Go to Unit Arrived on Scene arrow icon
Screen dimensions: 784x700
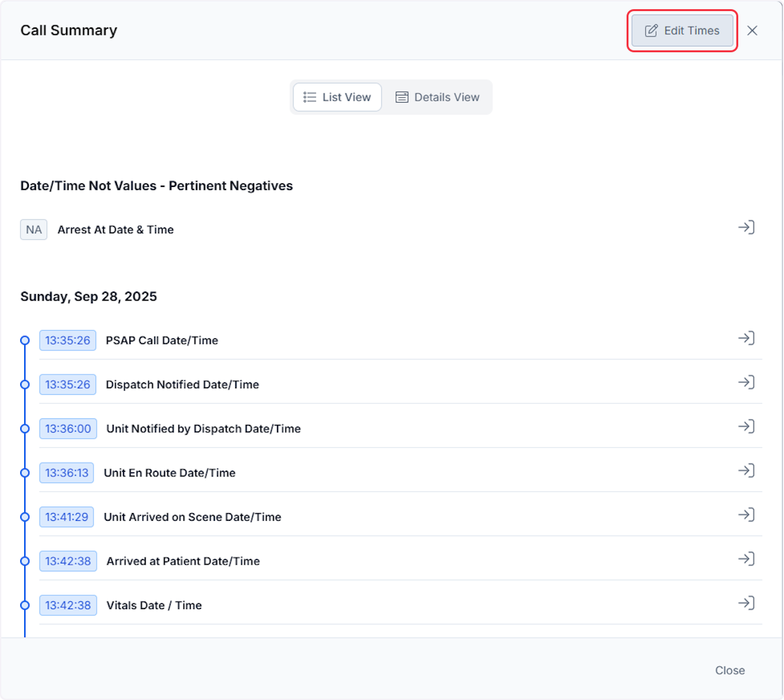point(746,514)
